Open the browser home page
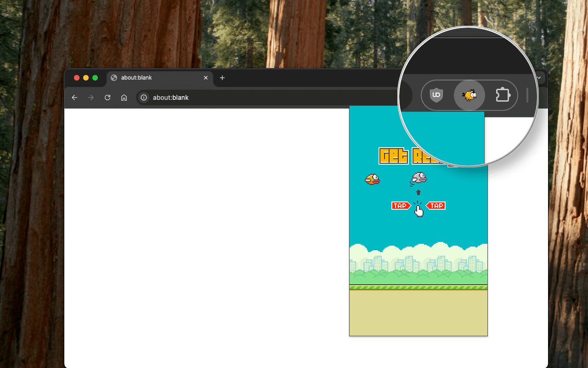The height and width of the screenshot is (368, 588). [124, 98]
